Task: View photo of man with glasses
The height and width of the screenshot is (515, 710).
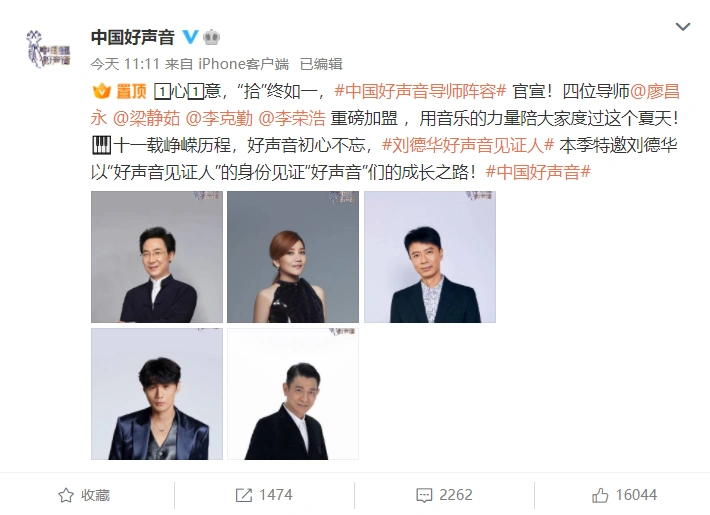Action: [x=157, y=257]
